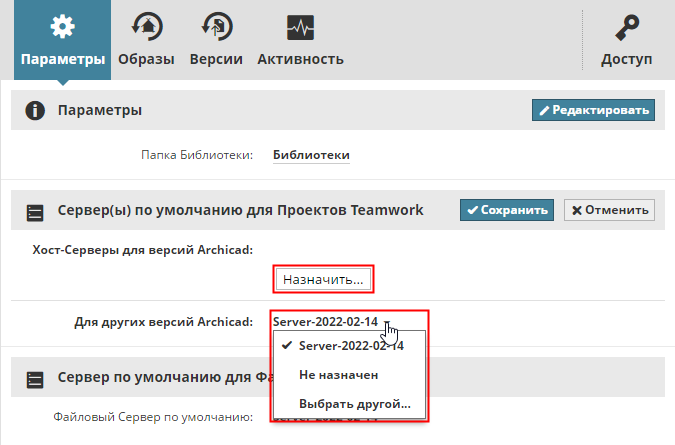Click the Версии history icon
675x445 pixels.
click(x=217, y=27)
